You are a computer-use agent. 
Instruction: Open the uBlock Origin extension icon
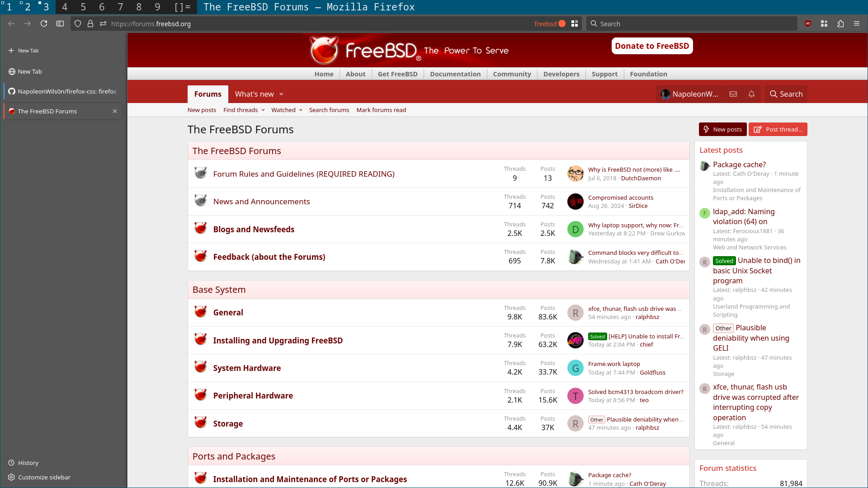click(x=808, y=23)
